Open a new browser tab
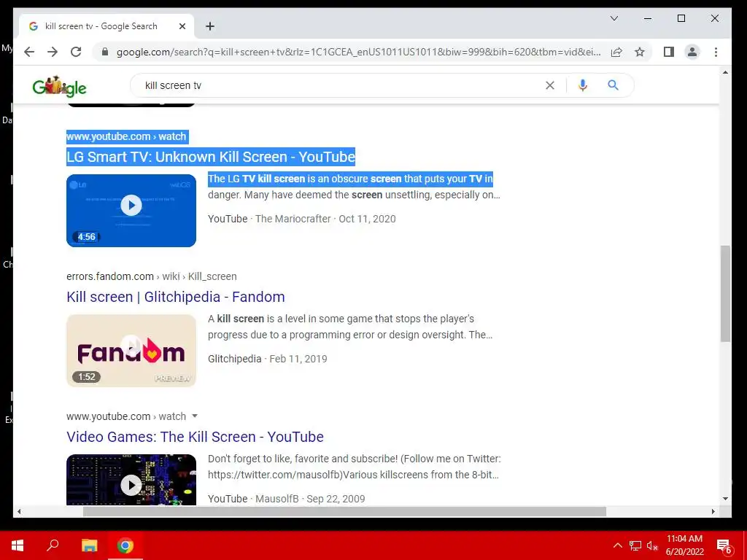The height and width of the screenshot is (560, 747). click(x=210, y=26)
